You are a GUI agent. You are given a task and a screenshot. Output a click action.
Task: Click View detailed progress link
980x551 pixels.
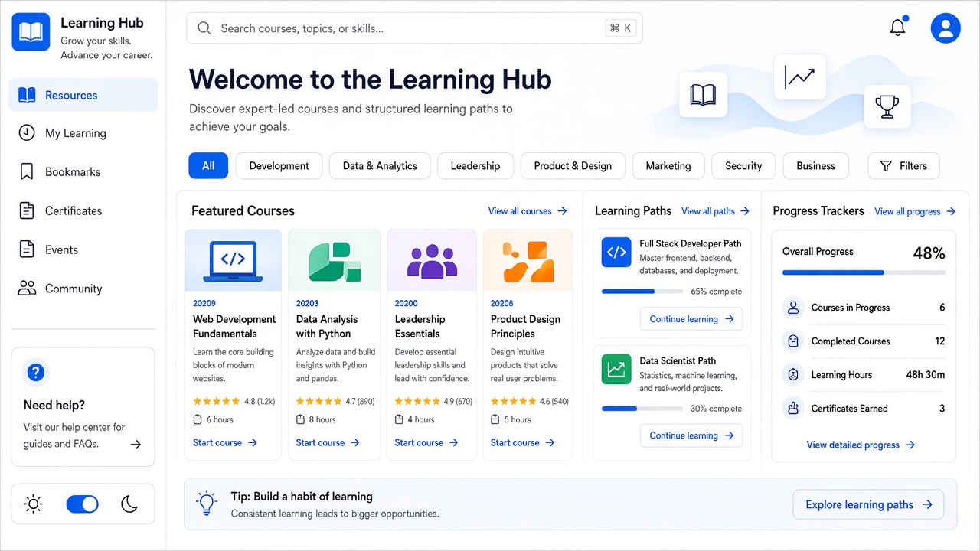pyautogui.click(x=861, y=445)
